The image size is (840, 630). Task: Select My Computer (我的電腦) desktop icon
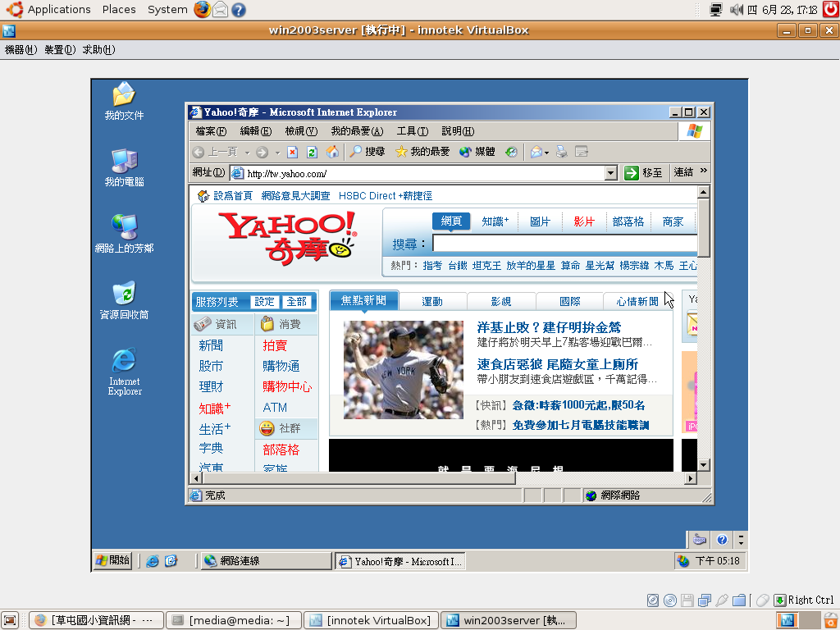pyautogui.click(x=125, y=167)
